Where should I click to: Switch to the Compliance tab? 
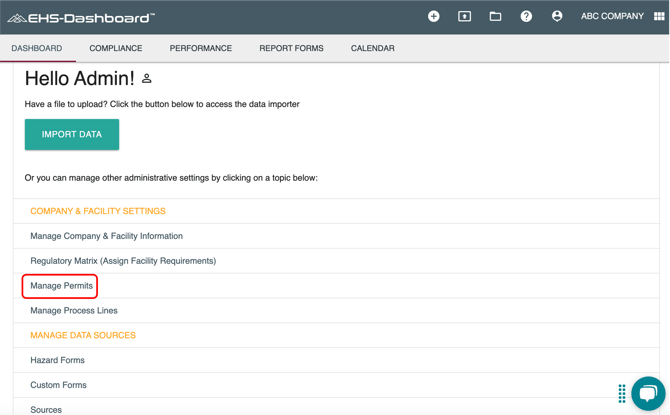(x=116, y=48)
